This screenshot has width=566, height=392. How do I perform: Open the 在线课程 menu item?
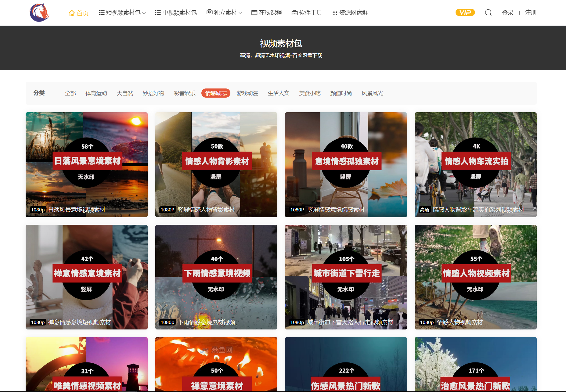click(x=270, y=13)
